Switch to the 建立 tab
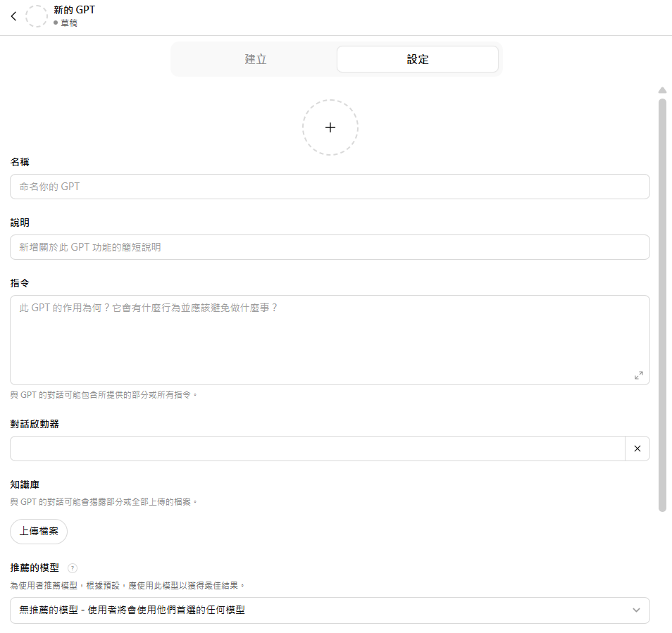The width and height of the screenshot is (672, 633). coord(256,59)
